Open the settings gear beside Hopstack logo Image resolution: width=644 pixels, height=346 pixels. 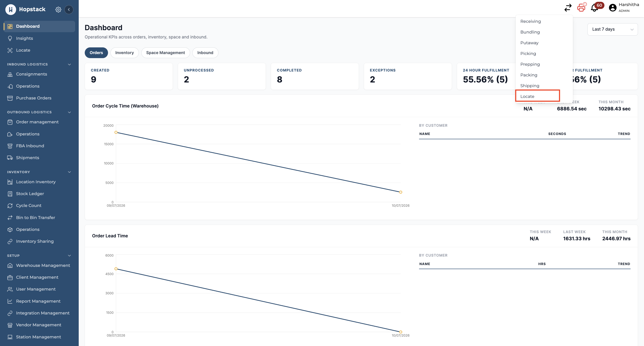coord(58,9)
